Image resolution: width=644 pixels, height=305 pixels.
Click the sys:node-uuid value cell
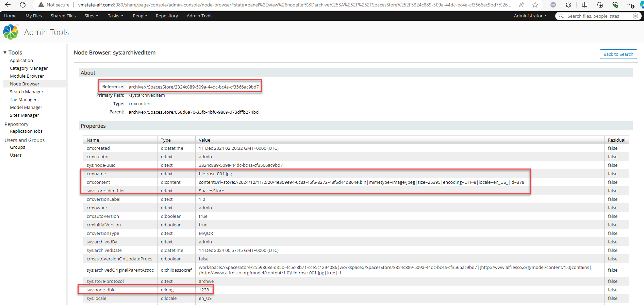click(241, 165)
